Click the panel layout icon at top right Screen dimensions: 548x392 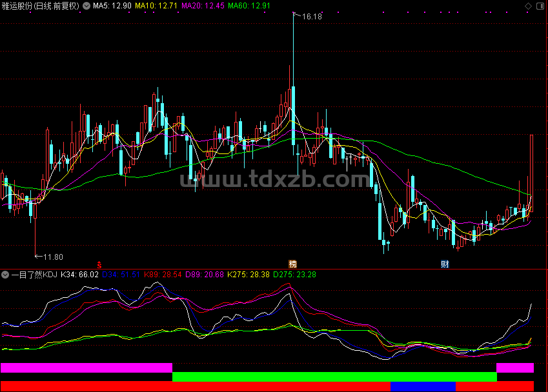(540, 6)
